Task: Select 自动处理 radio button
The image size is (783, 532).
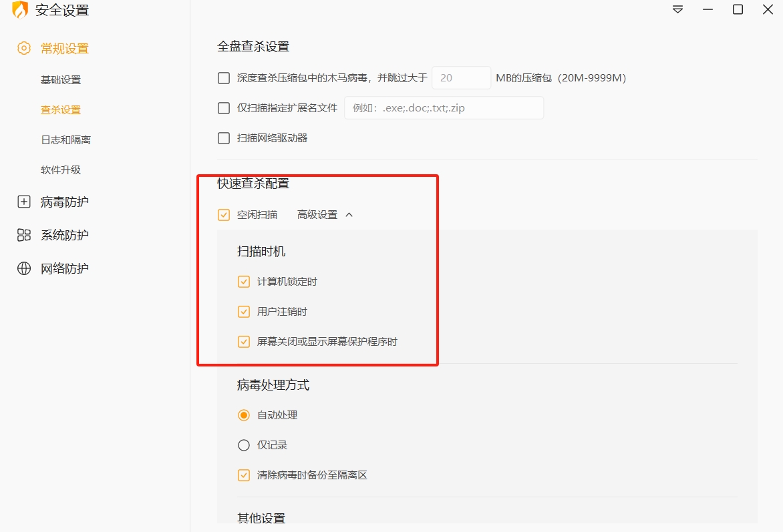Action: [244, 415]
